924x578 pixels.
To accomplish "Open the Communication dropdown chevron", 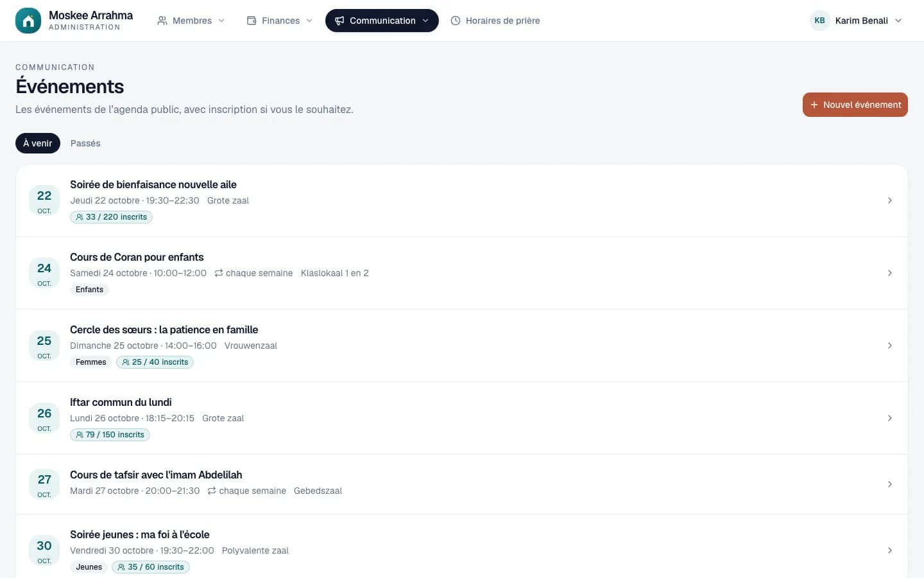I will [425, 21].
